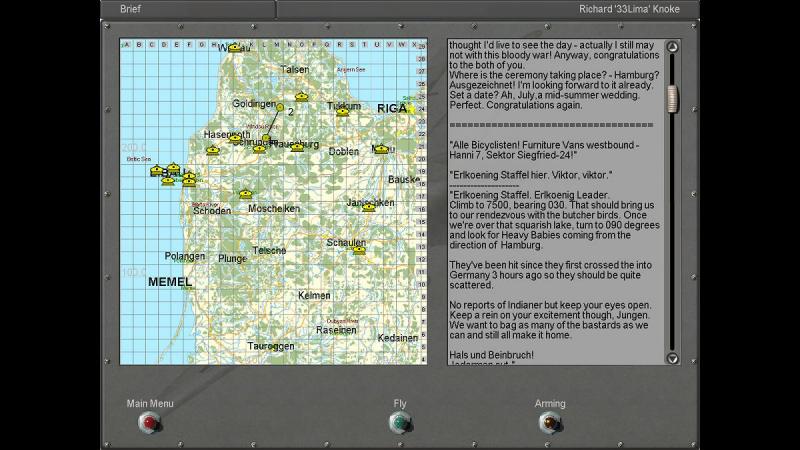Click the "Erlkoening Staffel hier. Viktor, viktor." line
The width and height of the screenshot is (800, 450).
pos(531,175)
